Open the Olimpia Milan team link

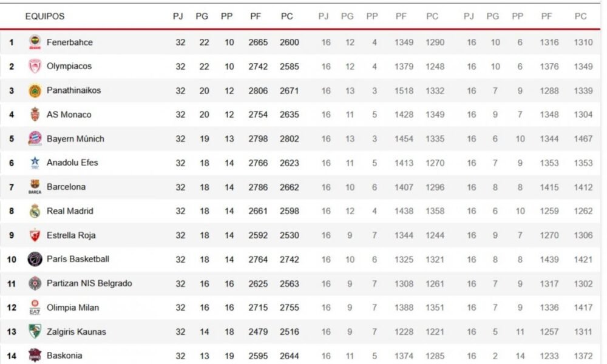click(72, 308)
